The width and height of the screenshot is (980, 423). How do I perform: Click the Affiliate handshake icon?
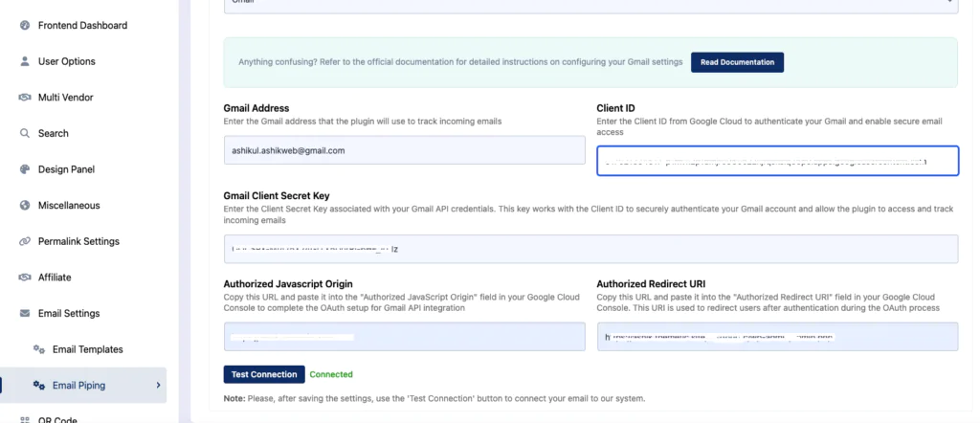click(25, 278)
